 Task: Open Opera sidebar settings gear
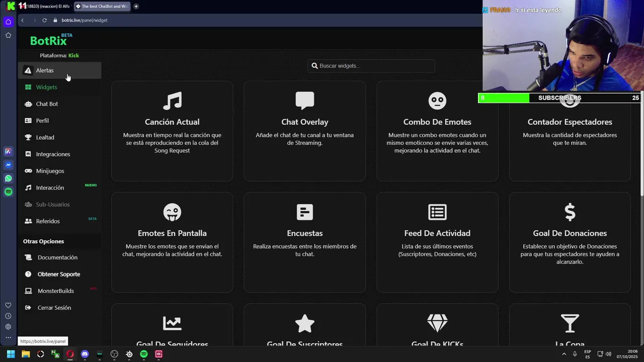tap(8, 327)
